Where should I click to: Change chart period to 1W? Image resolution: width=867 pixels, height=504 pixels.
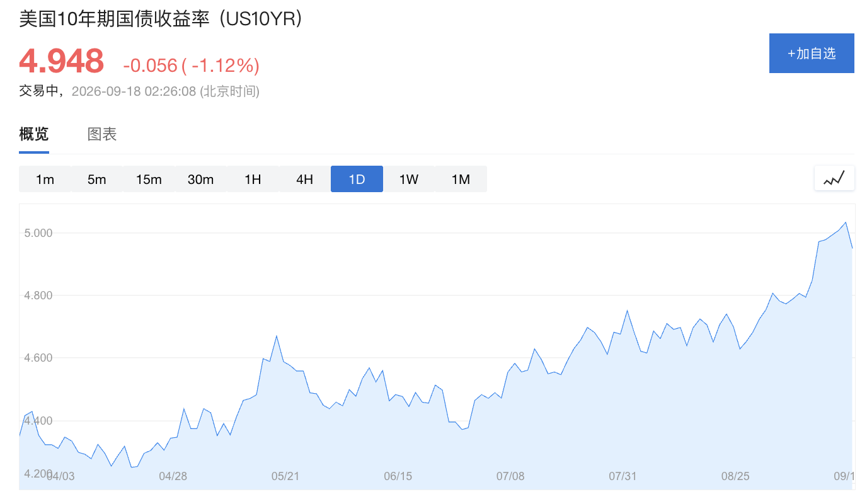(x=409, y=179)
